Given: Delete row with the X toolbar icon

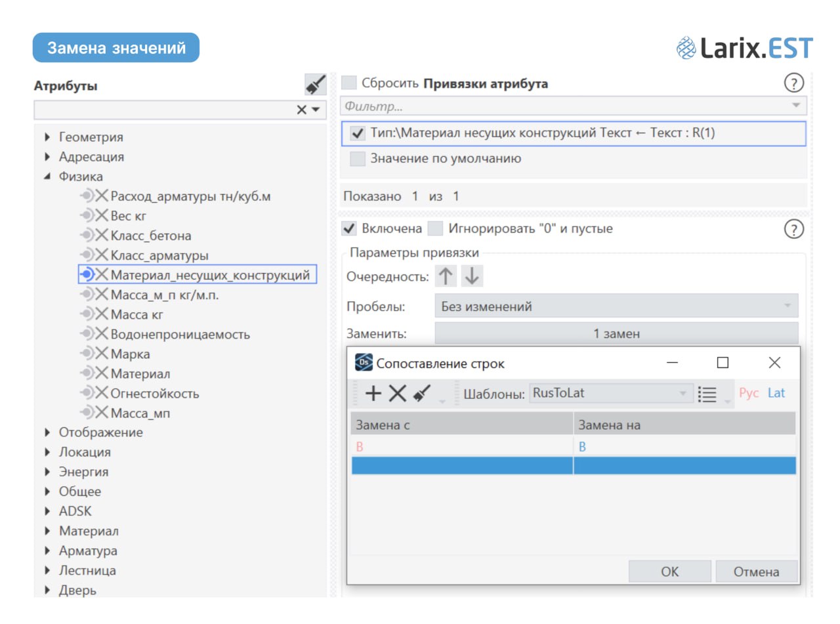Looking at the screenshot, I should click(x=398, y=394).
